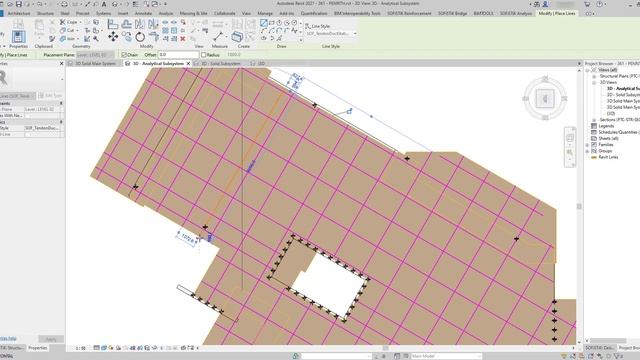Open the Cut dropdown arrow in Geometry panel
Viewport: 640px width, 360px height.
coord(77,31)
